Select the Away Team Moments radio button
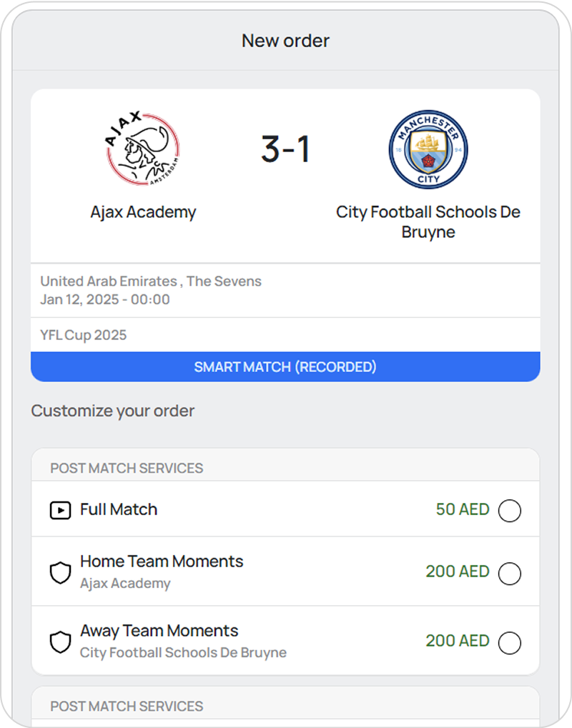The width and height of the screenshot is (572, 728). coord(509,642)
